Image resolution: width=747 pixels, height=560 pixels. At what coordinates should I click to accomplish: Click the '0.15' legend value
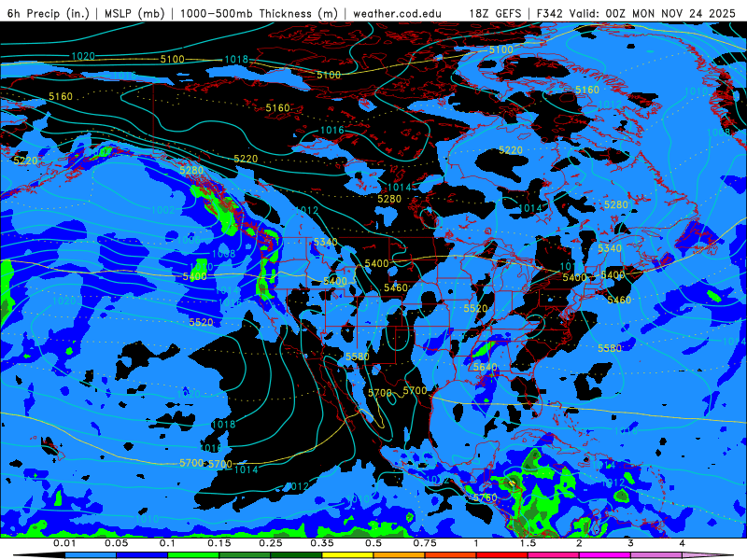[x=219, y=543]
